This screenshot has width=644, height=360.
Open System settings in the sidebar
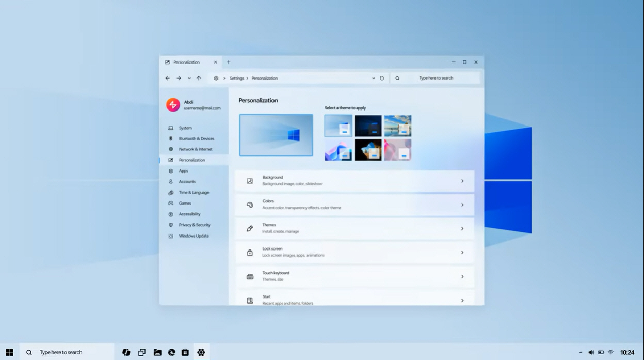[x=185, y=128]
